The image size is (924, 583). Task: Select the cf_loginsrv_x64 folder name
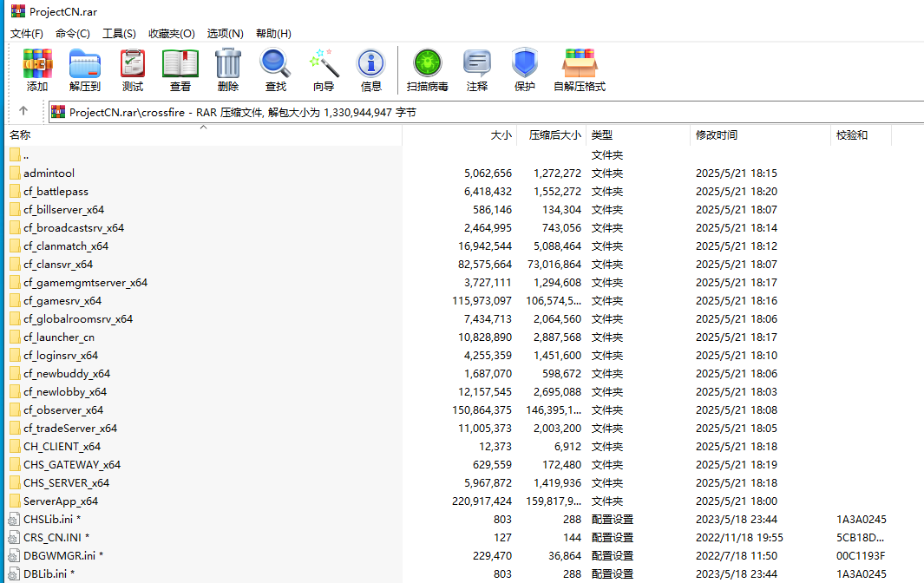coord(61,356)
